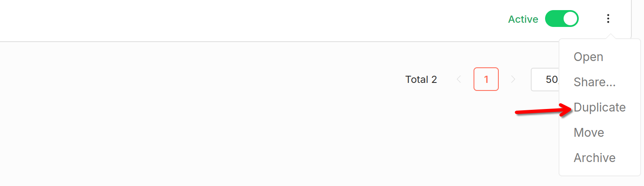
Task: Click Duplicate in the context menu
Action: [x=599, y=107]
